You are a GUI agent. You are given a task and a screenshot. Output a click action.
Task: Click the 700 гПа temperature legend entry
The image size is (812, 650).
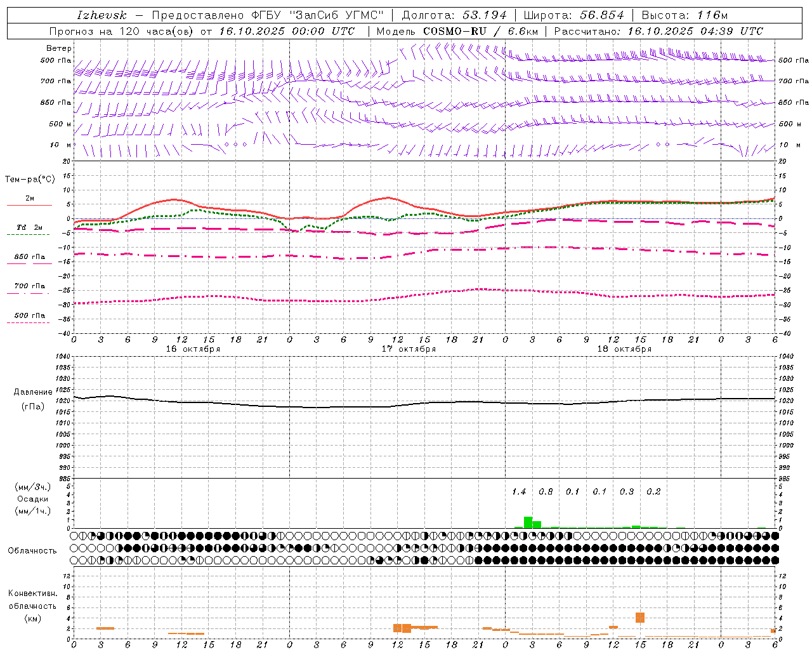pos(29,286)
